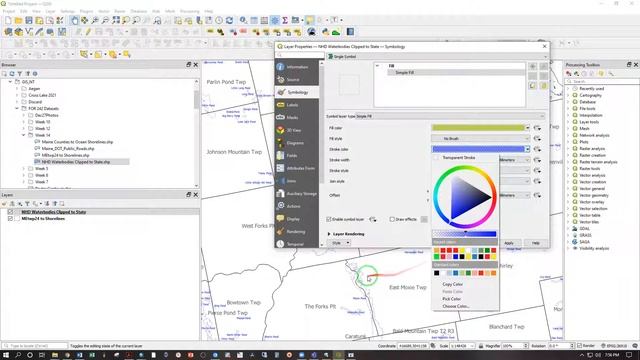This screenshot has height=360, width=640.
Task: Click the Help button in Layer Properties
Action: point(536,243)
